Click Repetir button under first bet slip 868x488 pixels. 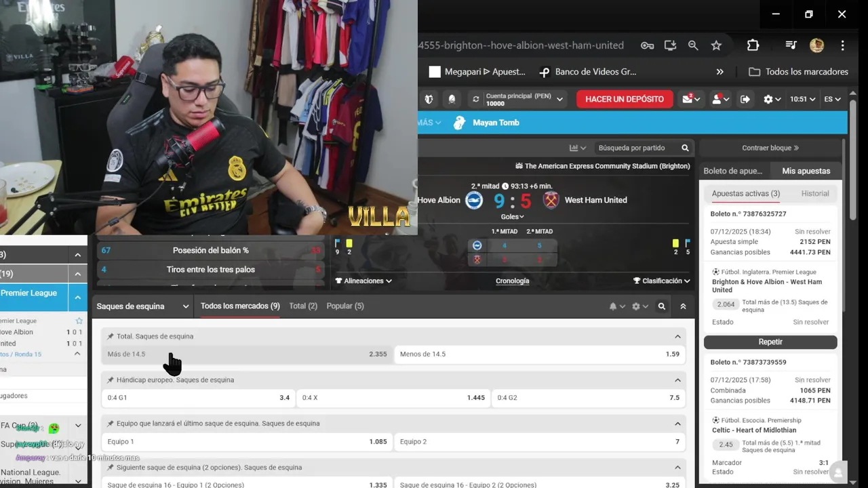(770, 342)
